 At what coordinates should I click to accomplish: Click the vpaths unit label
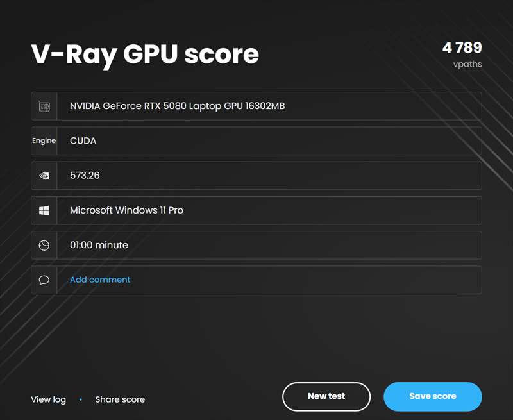pos(467,64)
